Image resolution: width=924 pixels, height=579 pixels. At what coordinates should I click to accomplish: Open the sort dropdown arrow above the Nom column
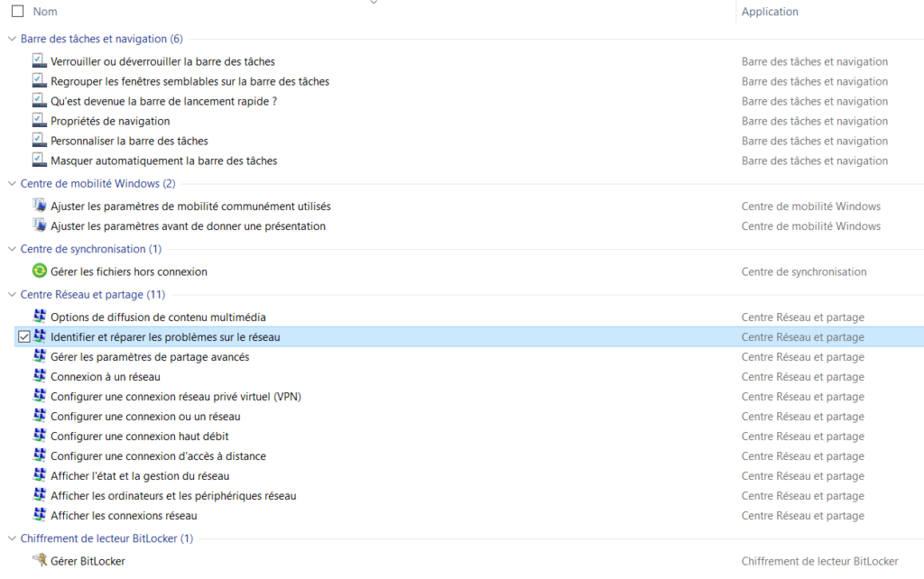click(374, 3)
